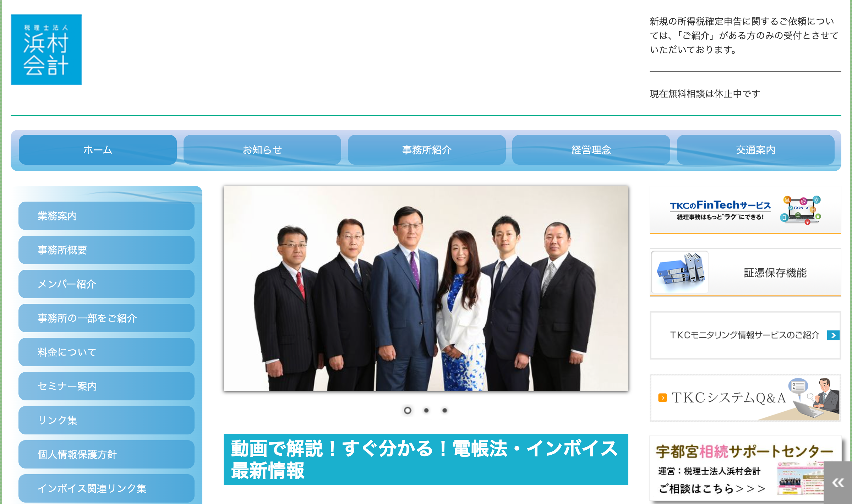Switch to the second slideshow dot
This screenshot has height=504, width=852.
tap(426, 410)
